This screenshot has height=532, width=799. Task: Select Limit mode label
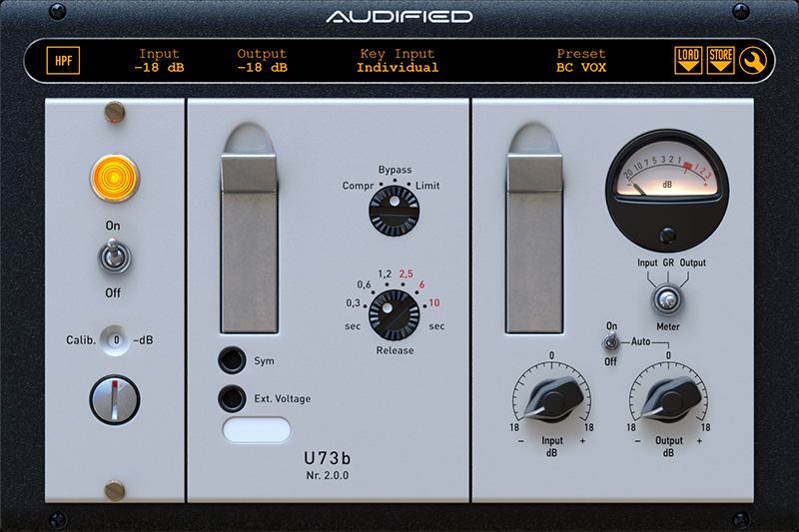(x=427, y=186)
